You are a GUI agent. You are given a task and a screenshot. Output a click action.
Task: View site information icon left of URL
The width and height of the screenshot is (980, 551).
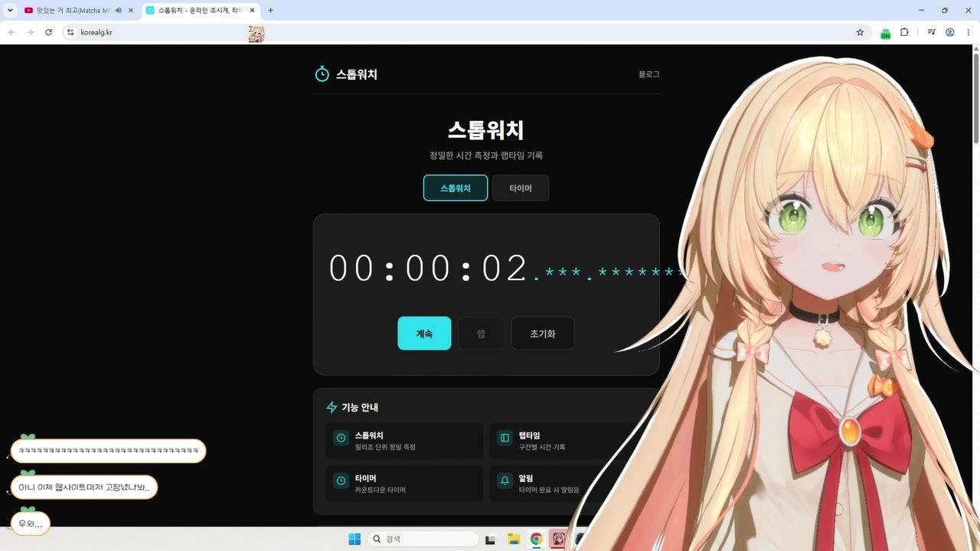[x=70, y=32]
